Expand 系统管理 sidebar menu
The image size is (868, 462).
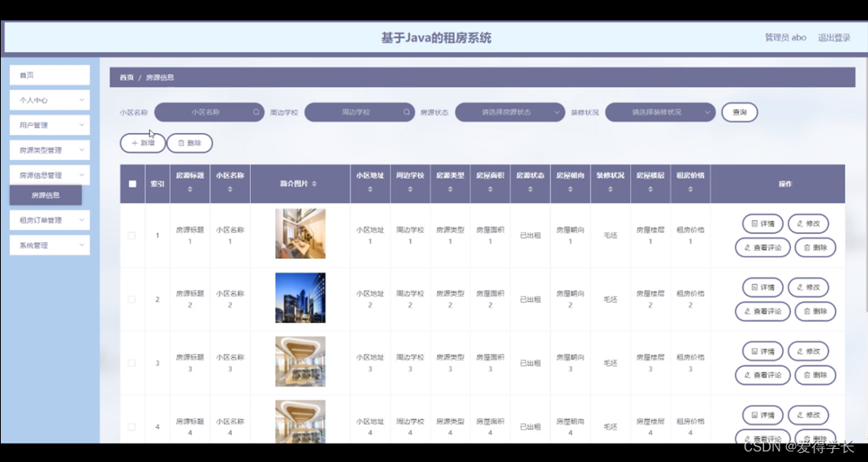(50, 245)
